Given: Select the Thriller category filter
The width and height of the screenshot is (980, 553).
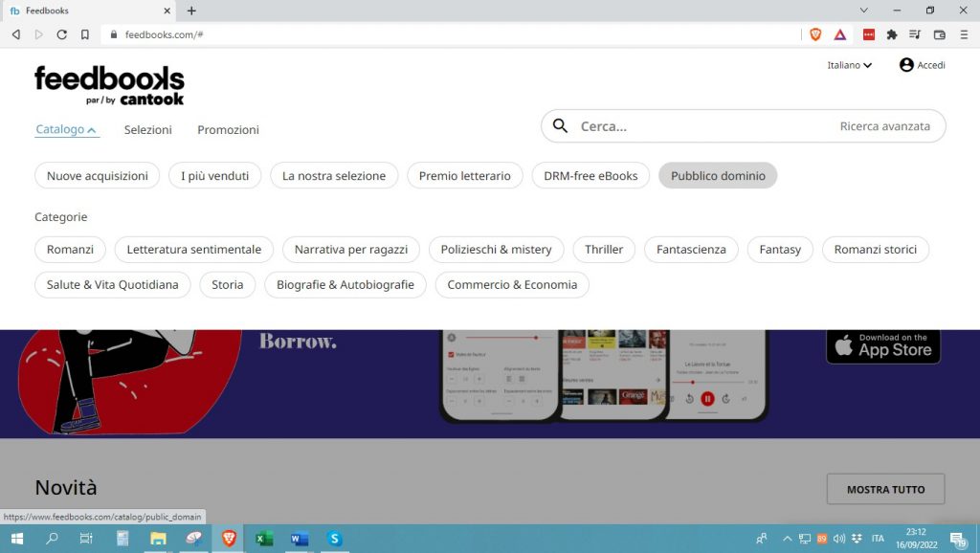Looking at the screenshot, I should point(604,249).
